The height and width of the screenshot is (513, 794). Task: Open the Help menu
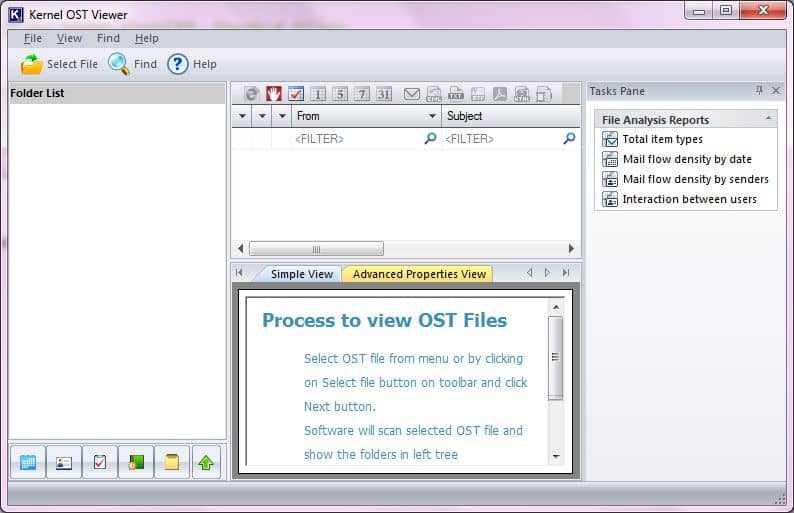point(146,38)
